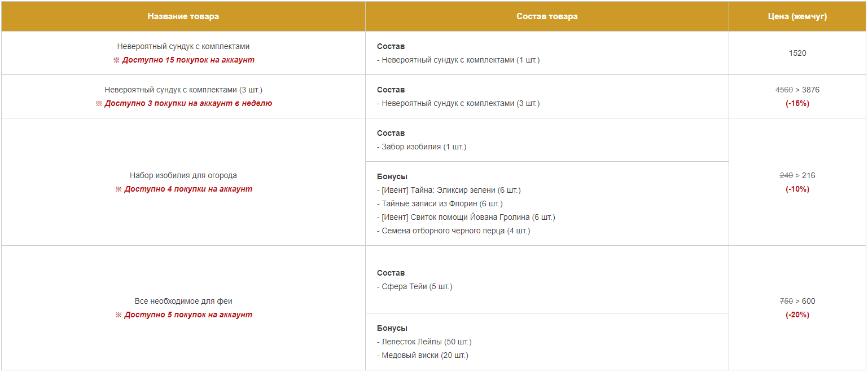
Task: Click the red -10% discount label
Action: point(797,189)
